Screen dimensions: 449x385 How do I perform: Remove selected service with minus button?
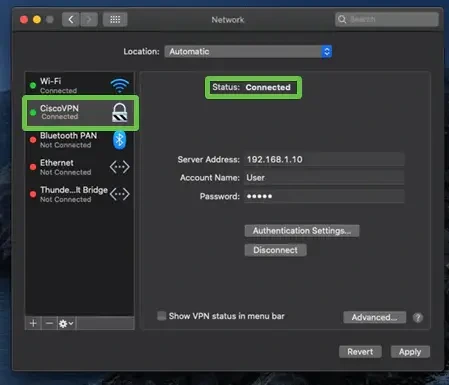[49, 323]
